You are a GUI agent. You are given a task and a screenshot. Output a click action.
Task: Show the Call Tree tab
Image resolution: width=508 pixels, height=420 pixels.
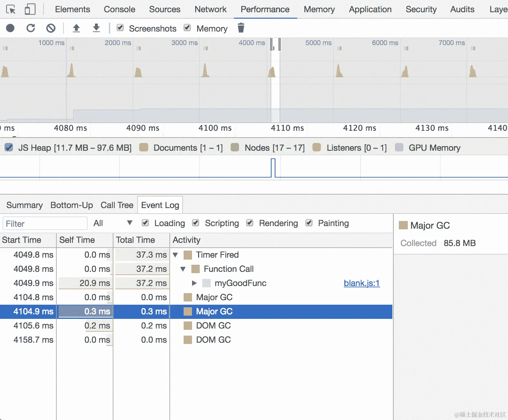click(117, 205)
